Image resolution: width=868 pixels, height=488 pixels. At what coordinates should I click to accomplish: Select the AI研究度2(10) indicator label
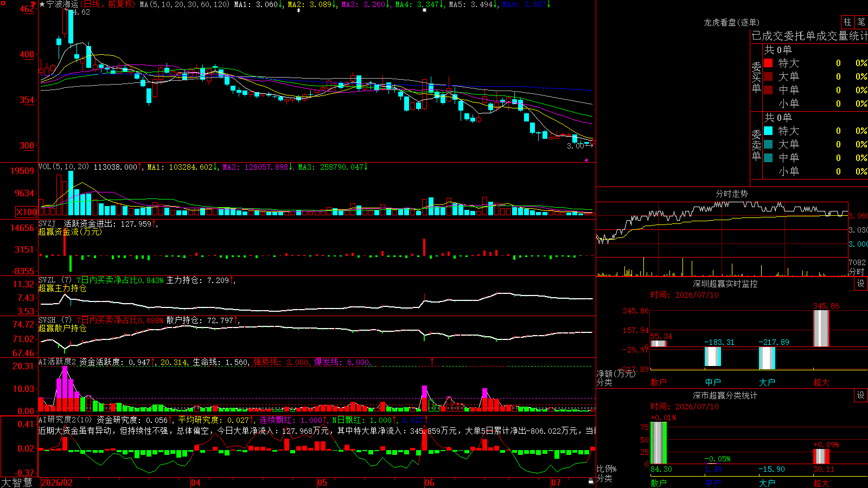click(65, 420)
